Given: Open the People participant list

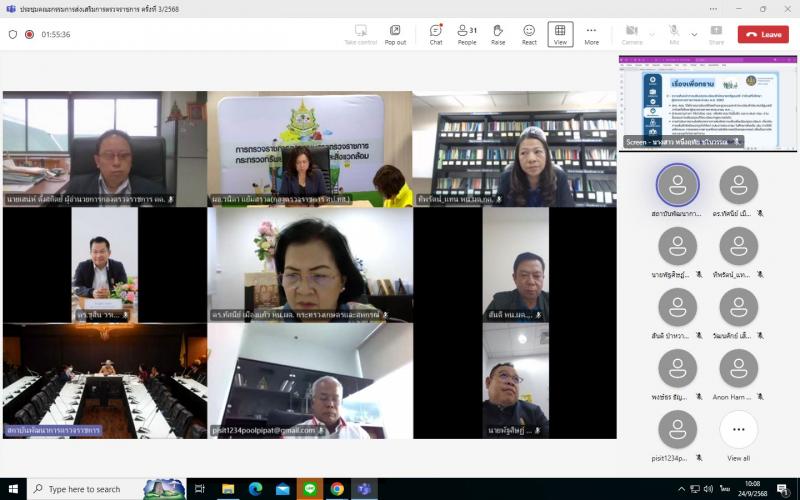Looking at the screenshot, I should [467, 35].
